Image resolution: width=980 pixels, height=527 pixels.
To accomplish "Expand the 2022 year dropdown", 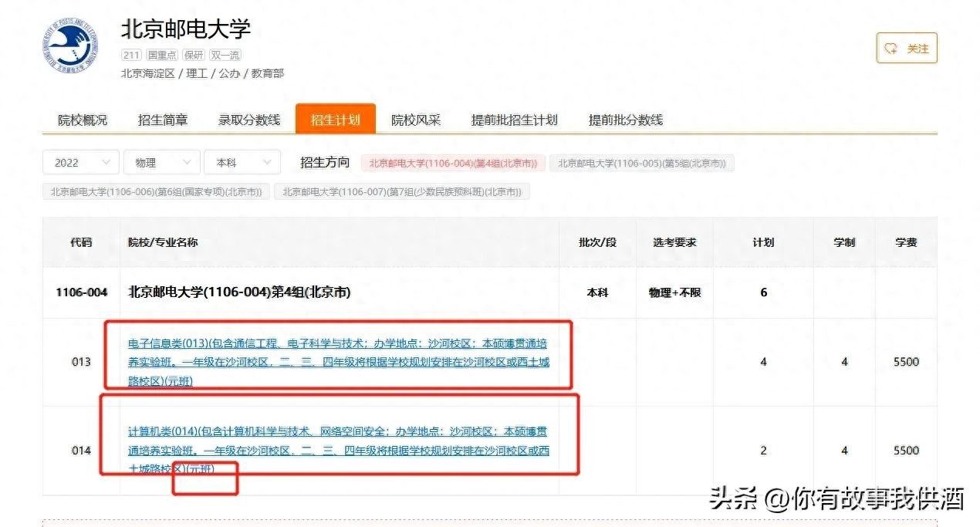I will tap(80, 163).
